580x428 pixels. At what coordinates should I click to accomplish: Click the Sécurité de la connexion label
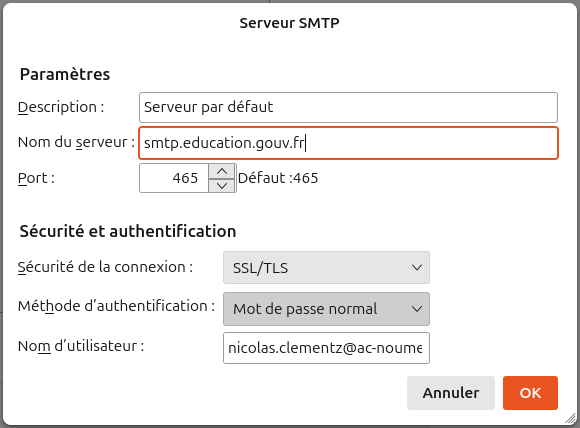[x=105, y=267]
